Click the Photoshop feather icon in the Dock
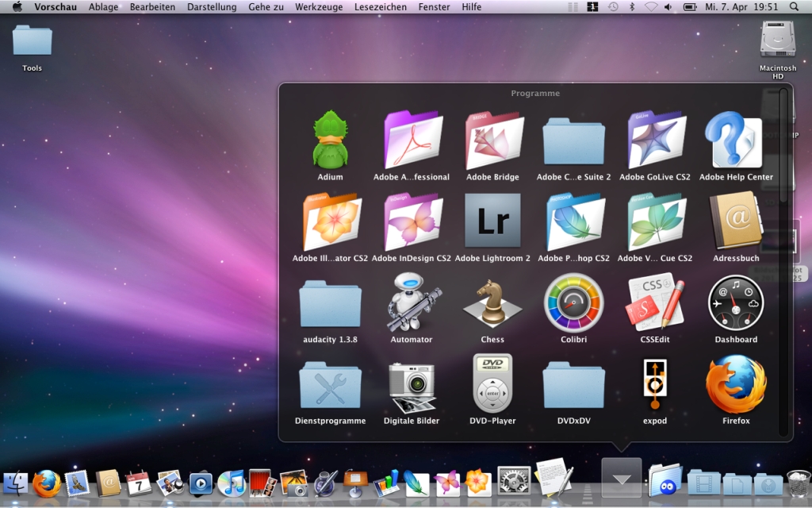812x508 pixels. tap(416, 483)
